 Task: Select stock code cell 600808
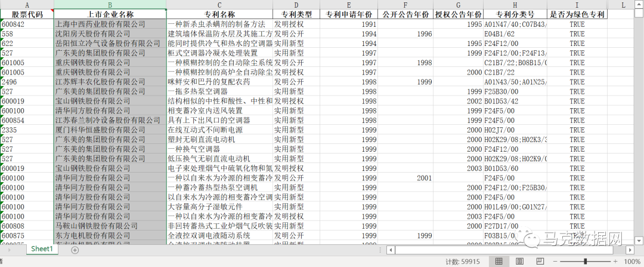point(27,226)
